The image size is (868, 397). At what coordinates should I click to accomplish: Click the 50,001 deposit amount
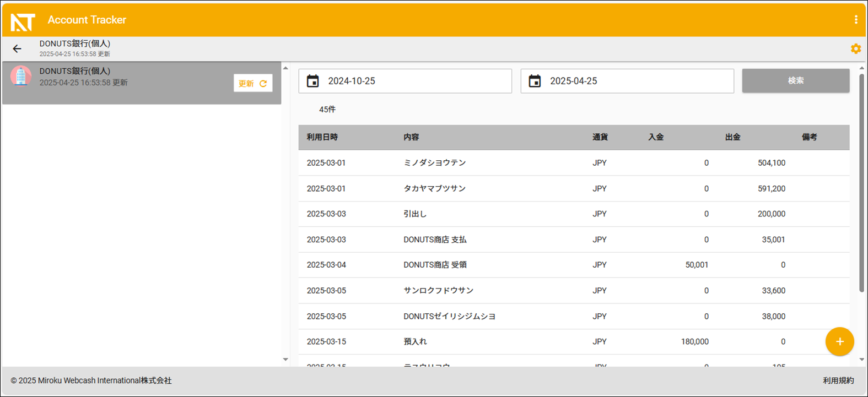pyautogui.click(x=697, y=265)
